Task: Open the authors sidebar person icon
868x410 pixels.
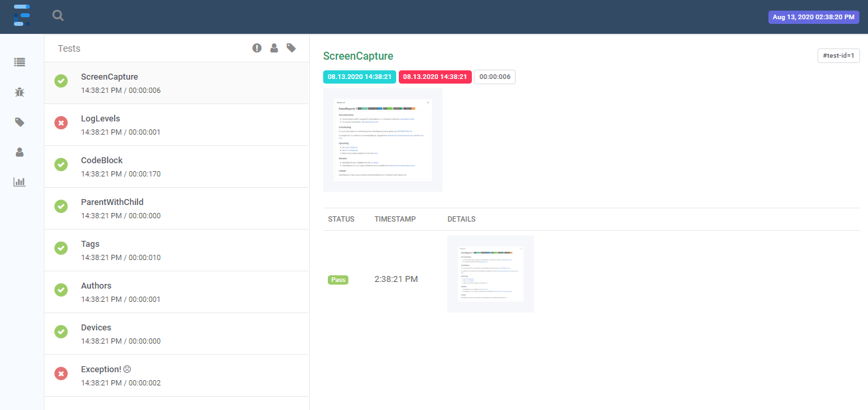Action: (19, 152)
